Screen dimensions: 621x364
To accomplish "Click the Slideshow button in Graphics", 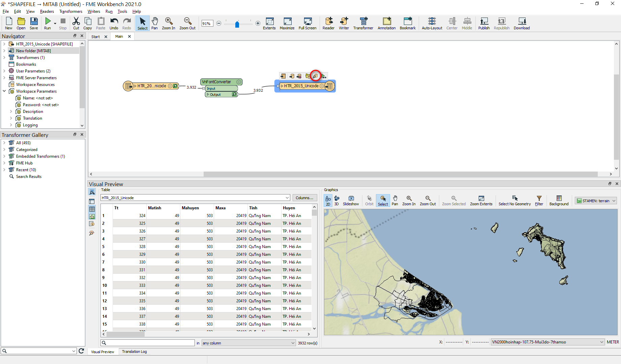I will coord(351,201).
